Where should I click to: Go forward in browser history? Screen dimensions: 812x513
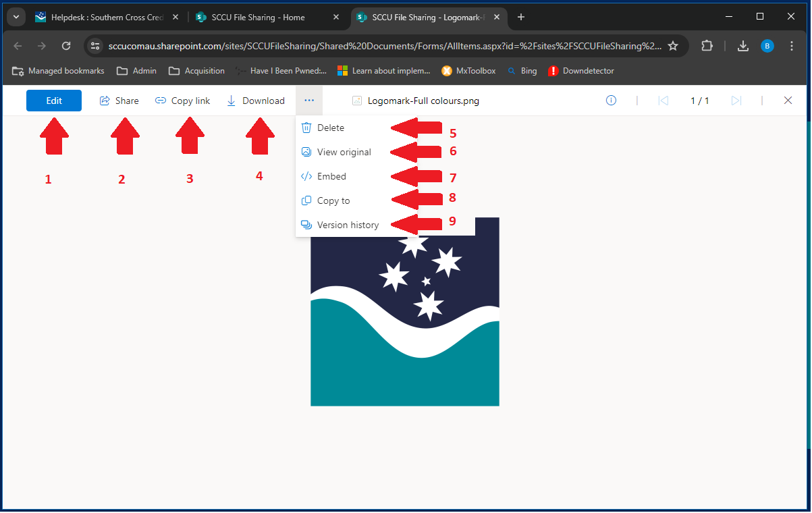pyautogui.click(x=42, y=46)
